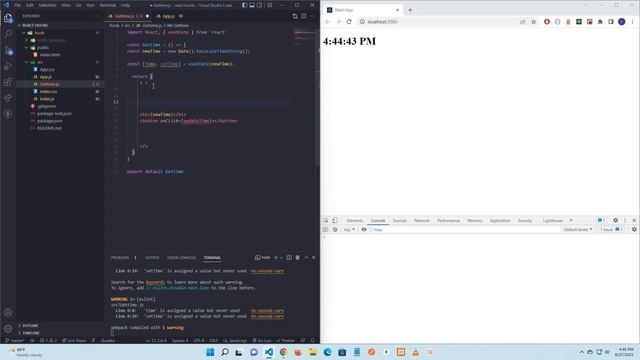This screenshot has width=640, height=360.
Task: Open the Extensions view in VS Code
Action: click(8, 82)
